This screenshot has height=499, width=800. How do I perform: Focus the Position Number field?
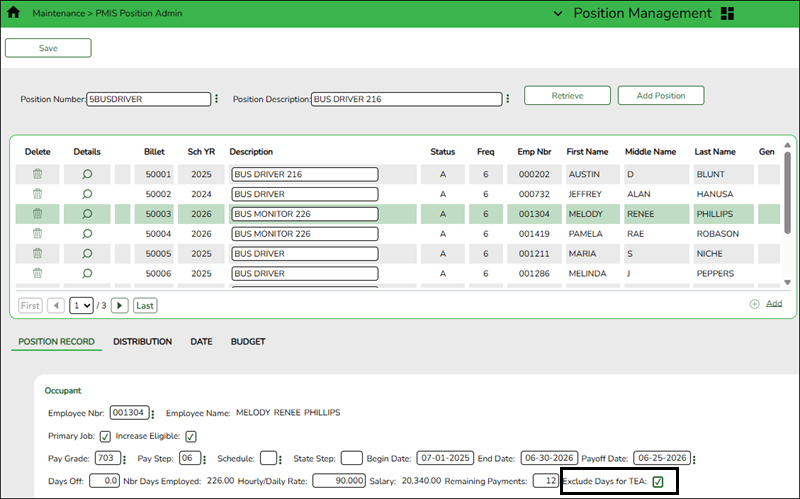[148, 99]
